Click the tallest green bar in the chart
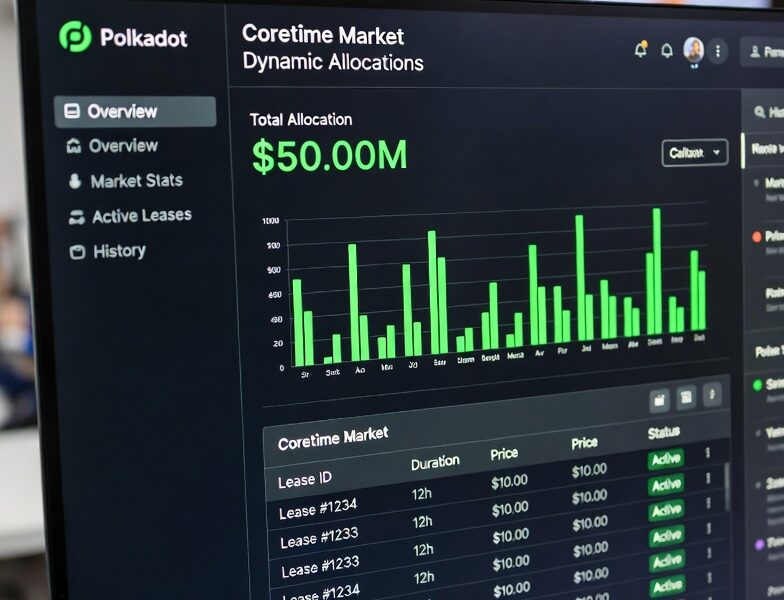This screenshot has height=600, width=784. [x=656, y=271]
